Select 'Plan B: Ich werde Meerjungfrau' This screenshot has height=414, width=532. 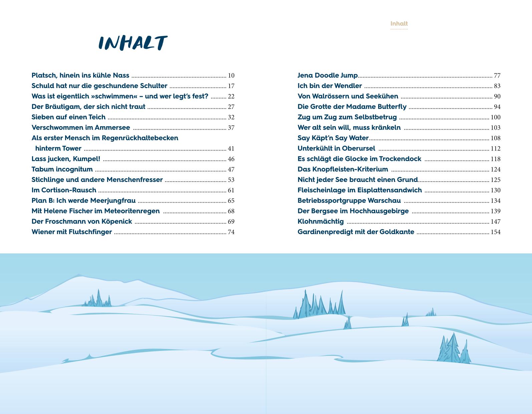pos(83,201)
